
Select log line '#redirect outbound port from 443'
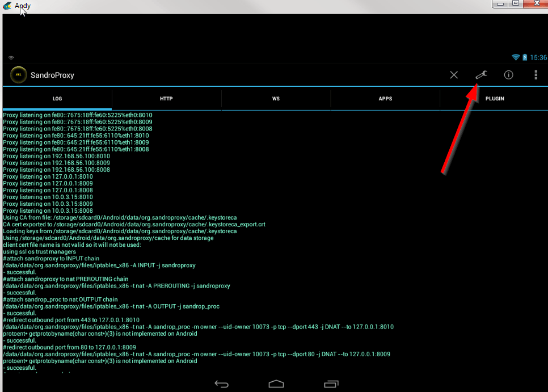click(x=71, y=320)
